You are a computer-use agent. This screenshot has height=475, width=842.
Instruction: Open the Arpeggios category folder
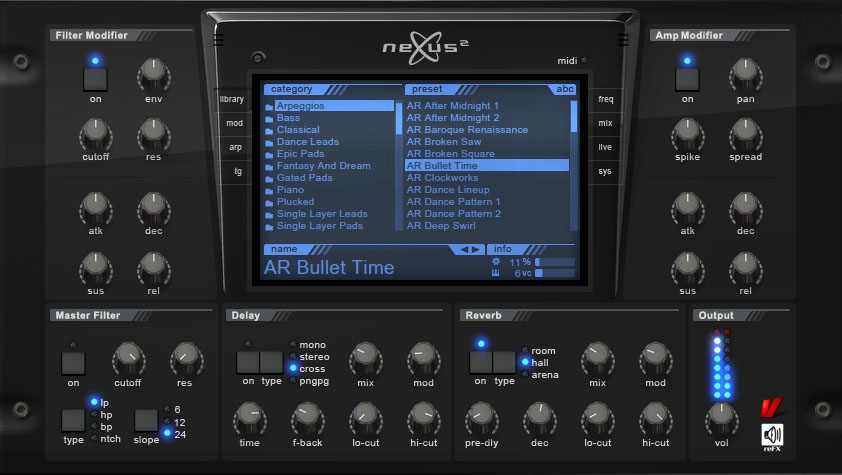tap(329, 106)
